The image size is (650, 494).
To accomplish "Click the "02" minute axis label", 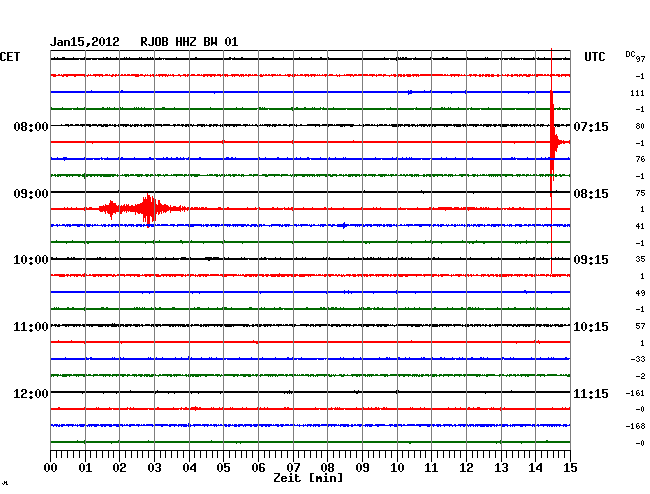I will pyautogui.click(x=119, y=468).
